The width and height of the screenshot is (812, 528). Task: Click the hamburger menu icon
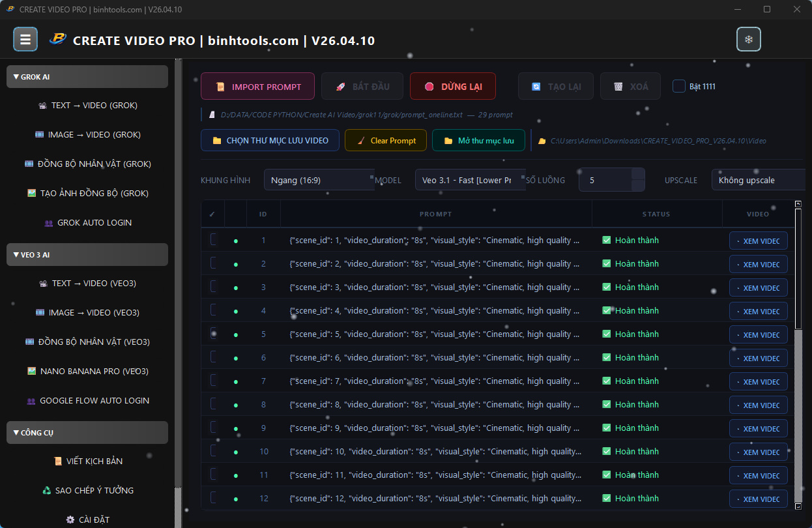click(25, 40)
